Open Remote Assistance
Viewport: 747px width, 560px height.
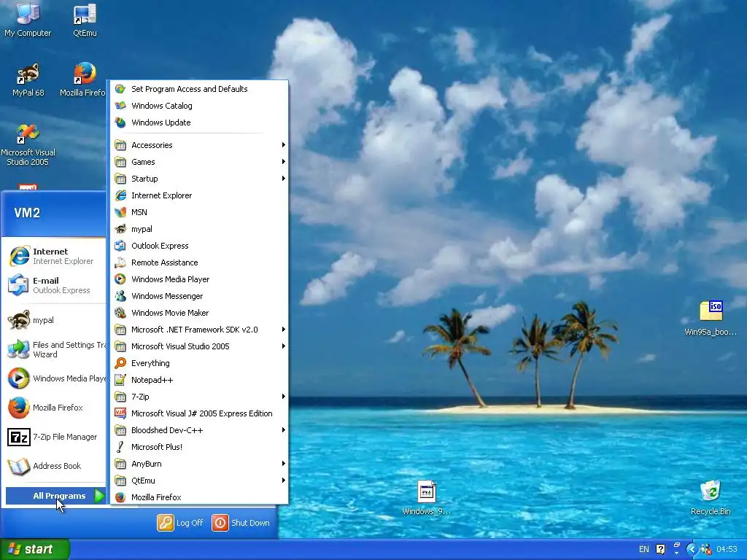(199, 262)
